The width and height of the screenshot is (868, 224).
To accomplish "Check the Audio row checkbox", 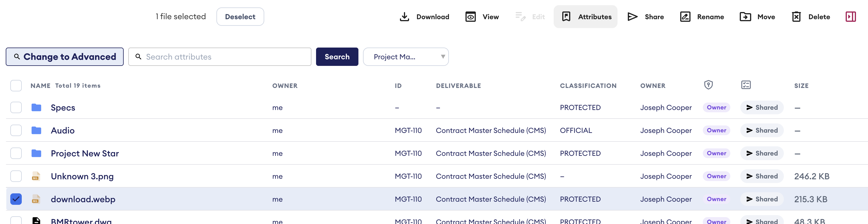I will pos(16,131).
